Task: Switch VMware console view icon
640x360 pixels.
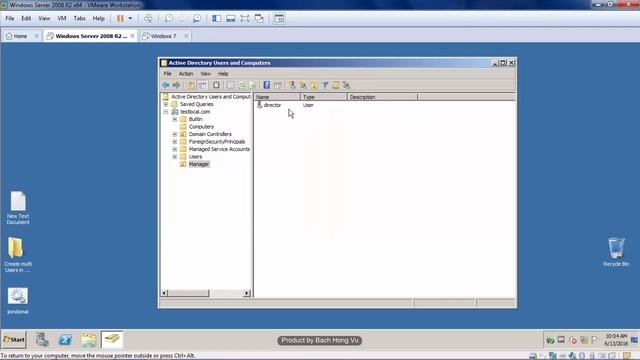Action: point(279,18)
